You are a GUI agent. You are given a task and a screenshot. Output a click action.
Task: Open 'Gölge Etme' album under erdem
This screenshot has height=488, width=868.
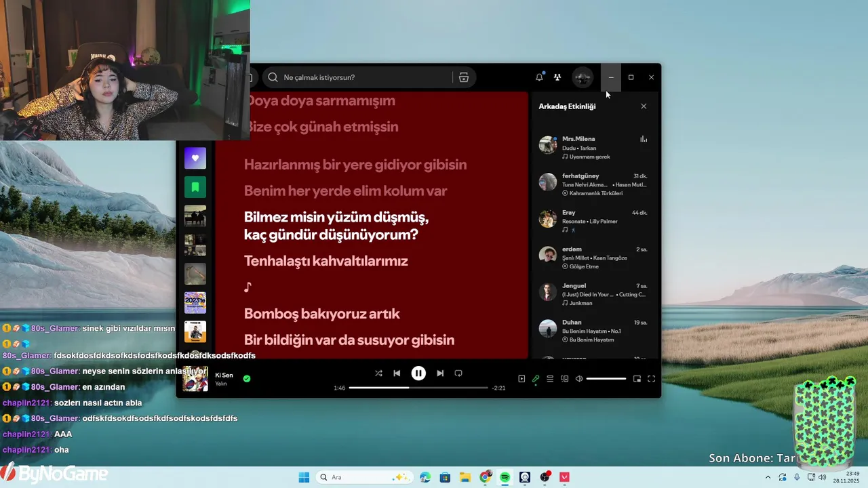coord(584,266)
